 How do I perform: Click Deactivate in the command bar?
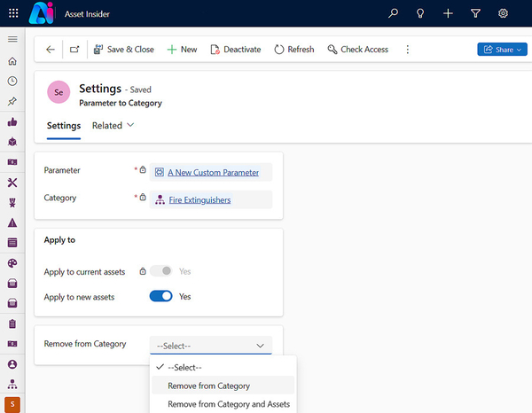pos(236,50)
